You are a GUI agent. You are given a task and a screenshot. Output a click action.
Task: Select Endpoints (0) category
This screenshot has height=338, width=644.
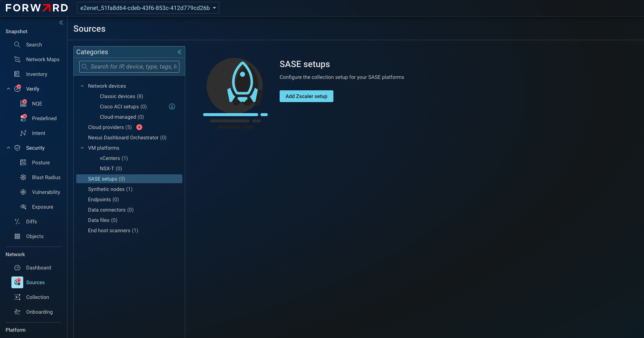pyautogui.click(x=103, y=199)
